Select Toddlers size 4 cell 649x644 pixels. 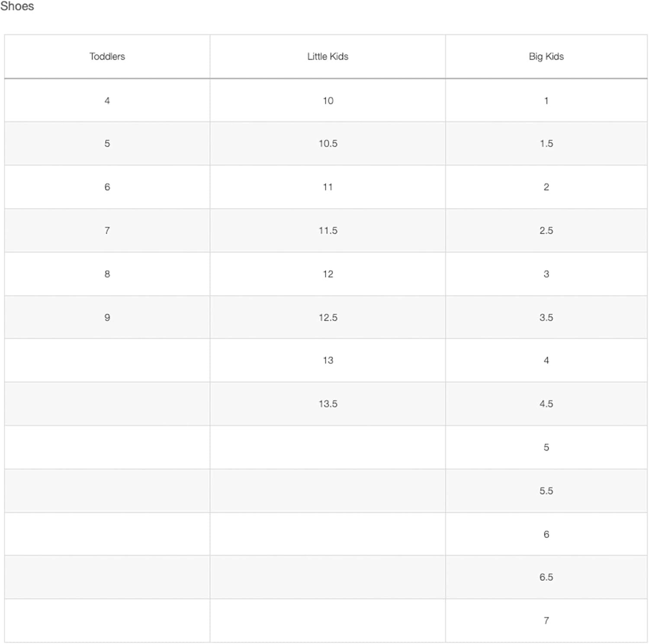107,100
